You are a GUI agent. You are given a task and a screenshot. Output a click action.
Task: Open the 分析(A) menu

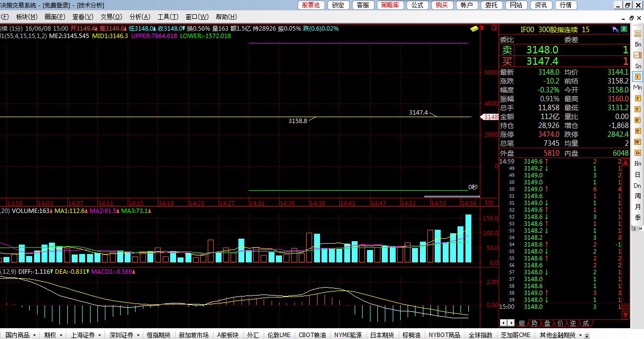coord(139,17)
